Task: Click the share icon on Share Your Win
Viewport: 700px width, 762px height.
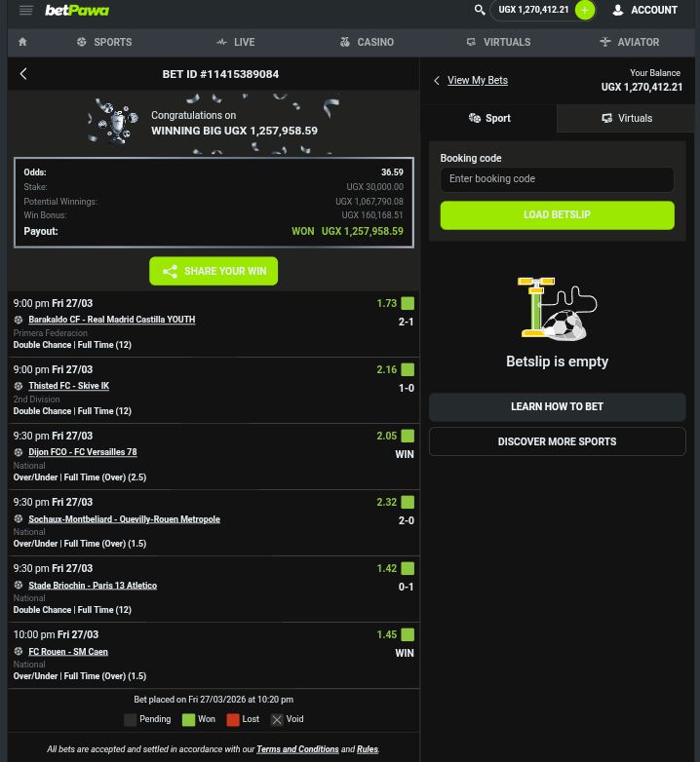Action: tap(170, 271)
